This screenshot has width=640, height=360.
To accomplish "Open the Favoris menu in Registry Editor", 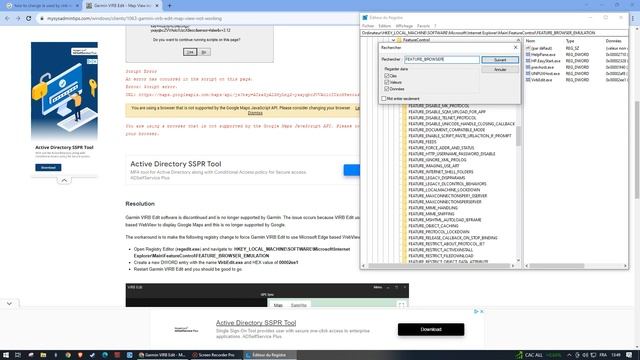I will click(423, 26).
